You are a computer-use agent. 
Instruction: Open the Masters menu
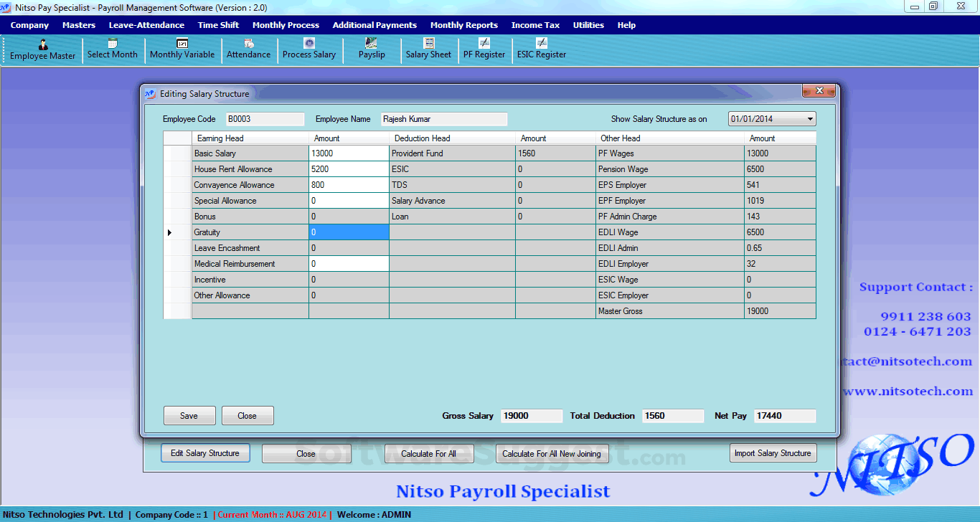tap(79, 25)
